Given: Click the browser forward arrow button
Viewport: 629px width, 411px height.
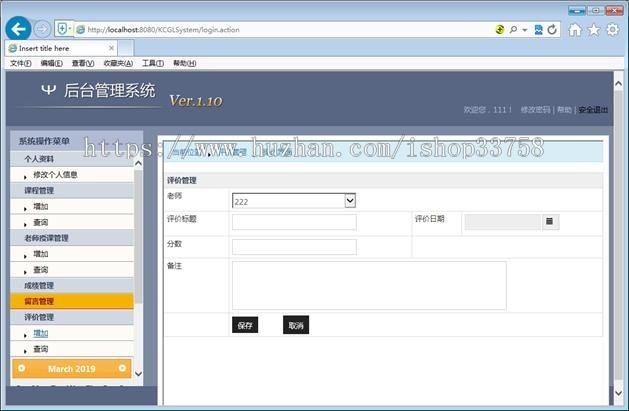Looking at the screenshot, I should click(x=42, y=29).
